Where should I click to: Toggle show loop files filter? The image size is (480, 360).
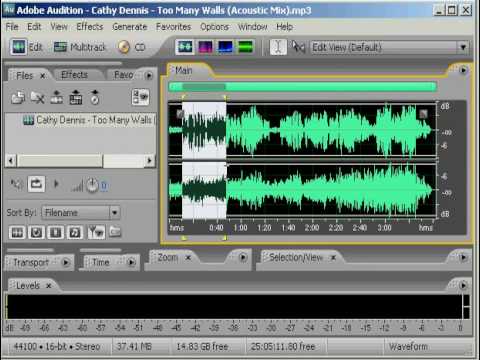pos(36,232)
